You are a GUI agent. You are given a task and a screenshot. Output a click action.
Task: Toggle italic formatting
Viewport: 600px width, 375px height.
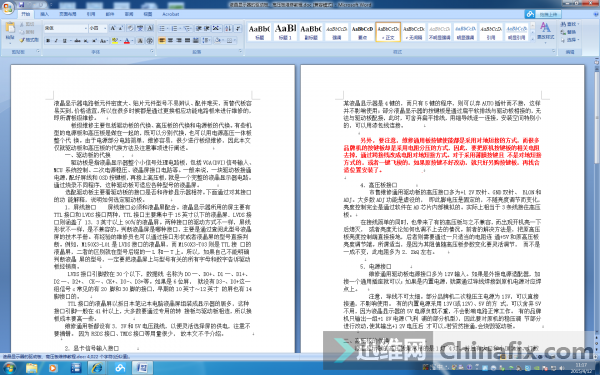(56, 41)
